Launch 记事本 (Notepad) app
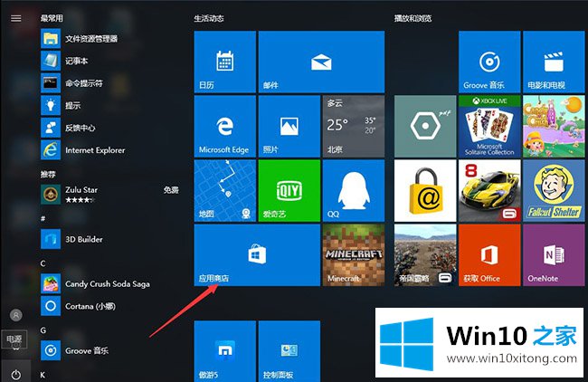The width and height of the screenshot is (588, 382). point(110,61)
